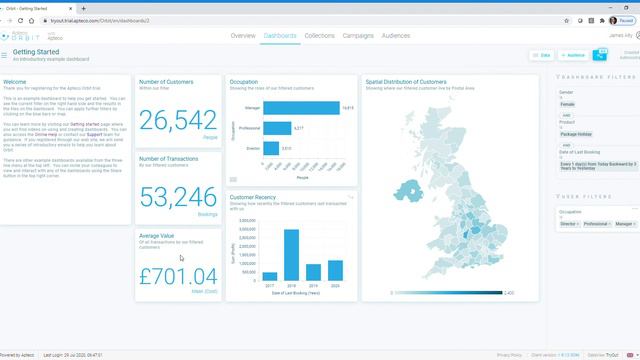The image size is (640, 360).
Task: Select Northern Ireland on the map
Action: [x=409, y=191]
